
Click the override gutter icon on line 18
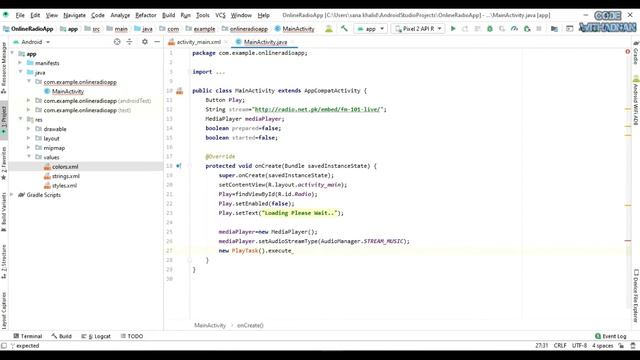coord(179,166)
